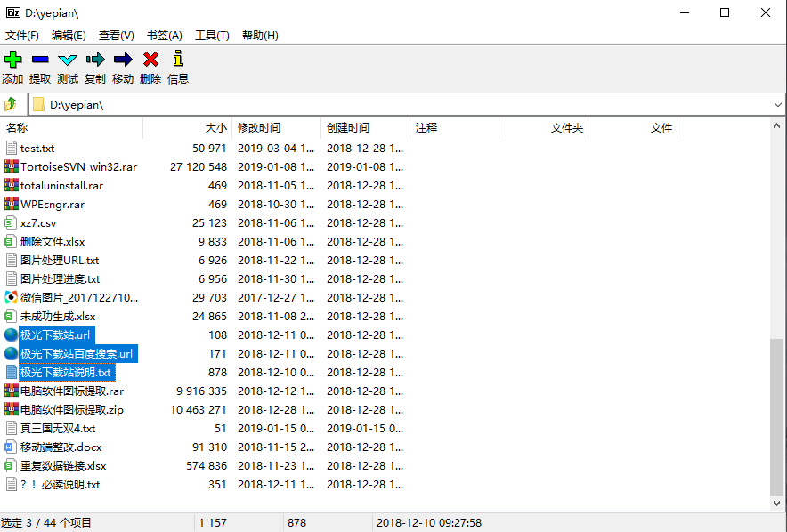Open the 书签(A) menu
This screenshot has width=787, height=532.
pos(164,35)
